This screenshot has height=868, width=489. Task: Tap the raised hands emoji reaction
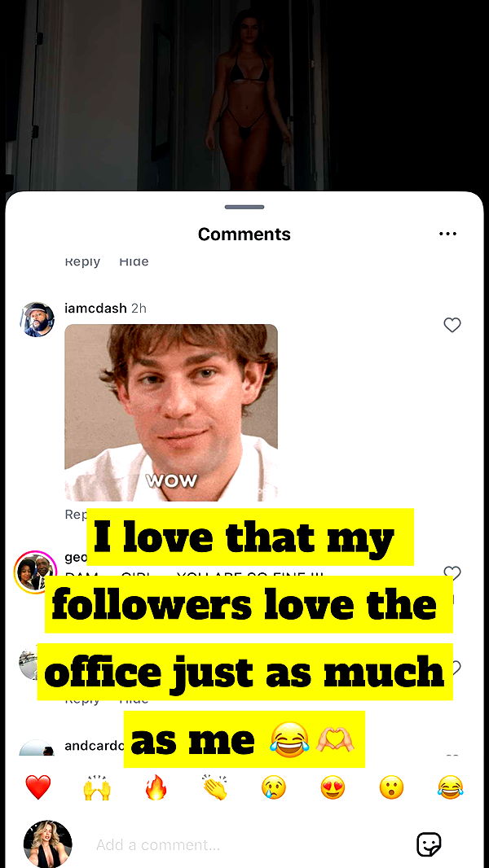click(x=96, y=787)
